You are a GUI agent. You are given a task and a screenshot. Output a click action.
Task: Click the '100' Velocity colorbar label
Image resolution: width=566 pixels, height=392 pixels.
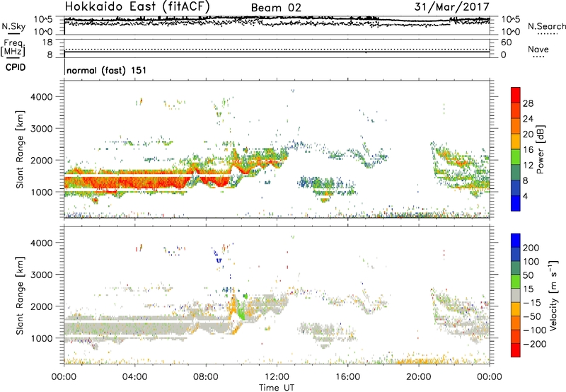coord(531,261)
